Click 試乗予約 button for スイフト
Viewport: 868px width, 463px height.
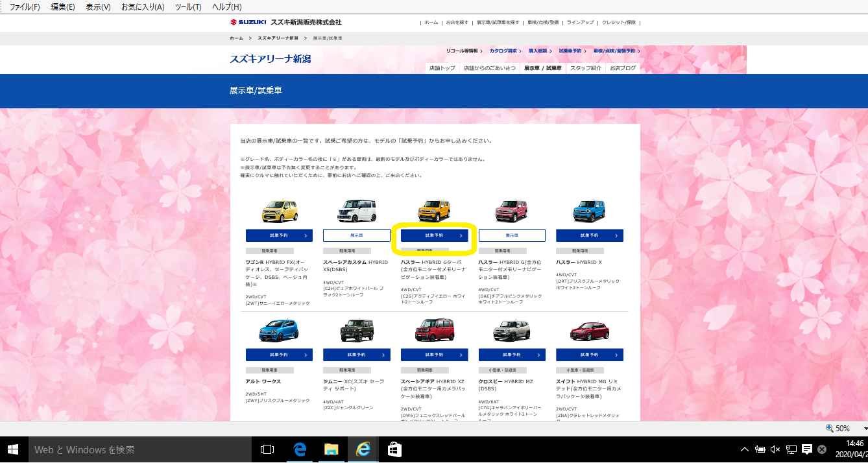point(589,355)
